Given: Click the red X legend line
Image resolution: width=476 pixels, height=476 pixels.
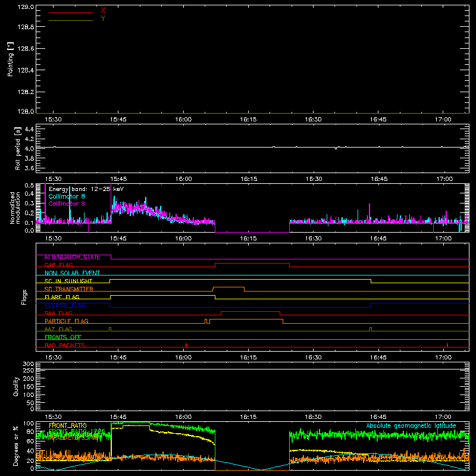Looking at the screenshot, I should [71, 12].
